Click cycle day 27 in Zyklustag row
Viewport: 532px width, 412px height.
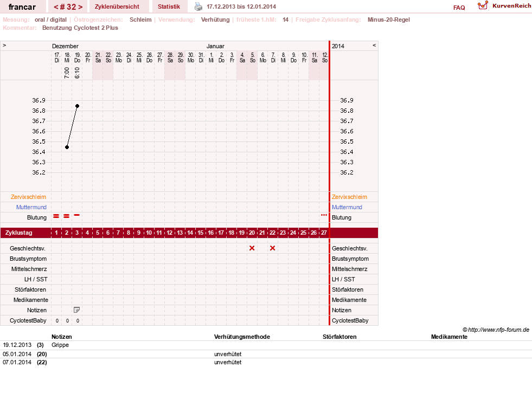tap(324, 233)
